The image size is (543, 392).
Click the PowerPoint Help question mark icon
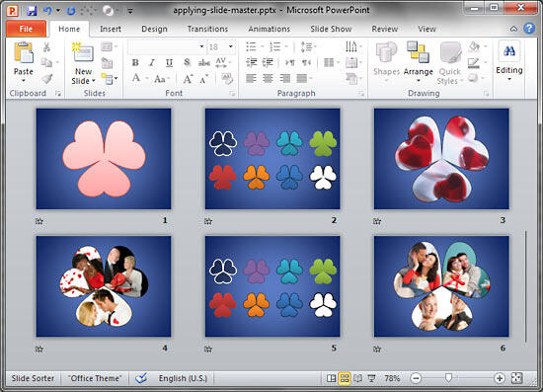coord(529,29)
